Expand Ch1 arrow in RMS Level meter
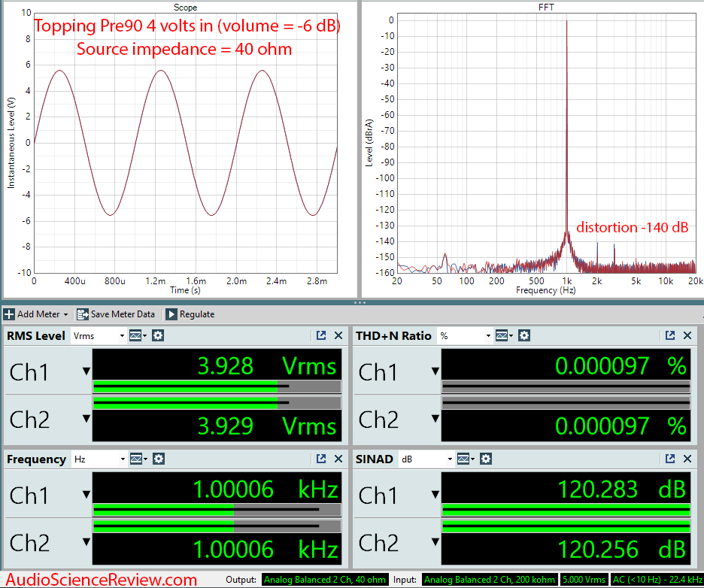 pyautogui.click(x=86, y=371)
